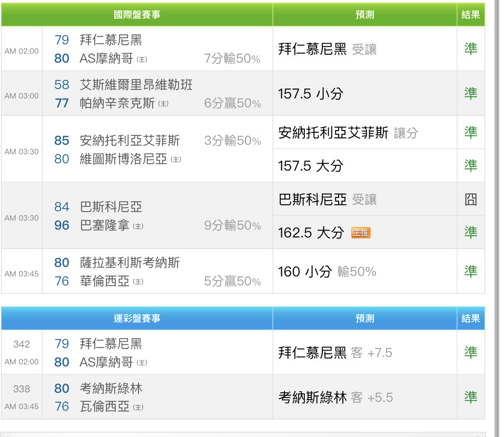Open team AS摩納哥 in the international table
This screenshot has height=437, width=504.
106,58
